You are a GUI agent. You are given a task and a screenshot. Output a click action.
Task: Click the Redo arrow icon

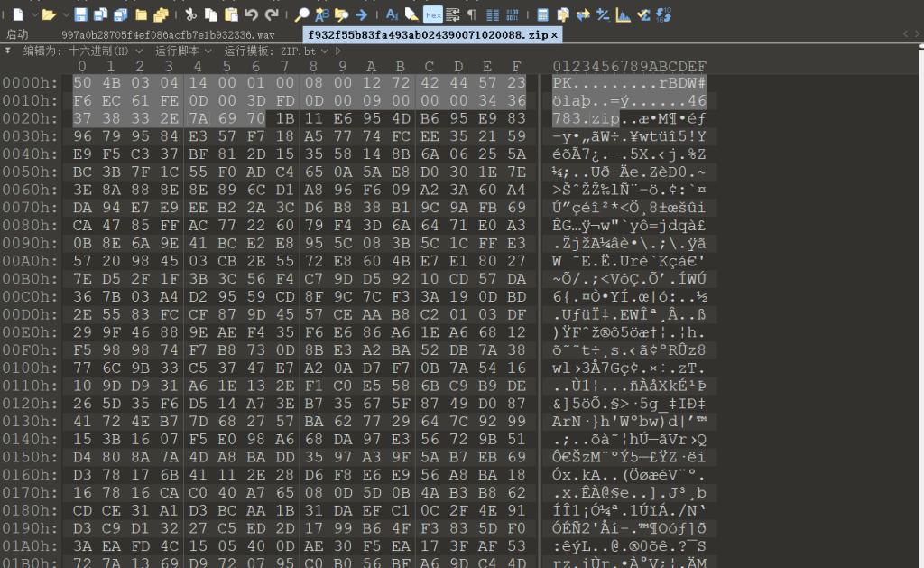point(272,14)
